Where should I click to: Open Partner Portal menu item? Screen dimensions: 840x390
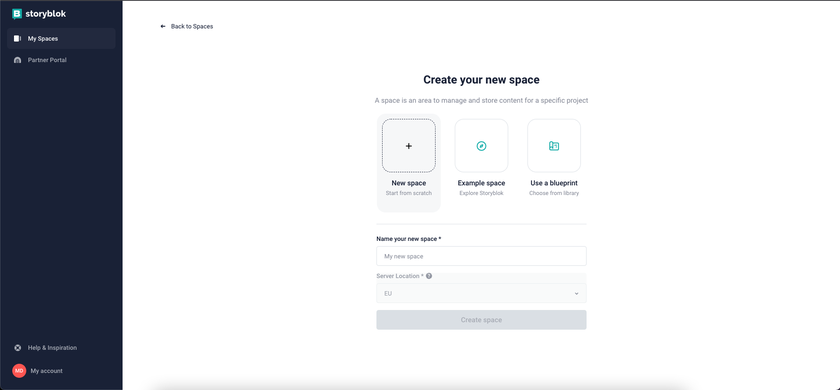(x=61, y=60)
